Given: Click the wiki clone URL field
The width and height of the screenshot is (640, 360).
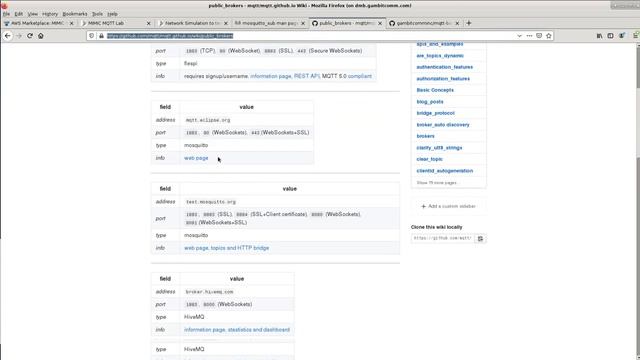Looking at the screenshot, I should pyautogui.click(x=443, y=238).
